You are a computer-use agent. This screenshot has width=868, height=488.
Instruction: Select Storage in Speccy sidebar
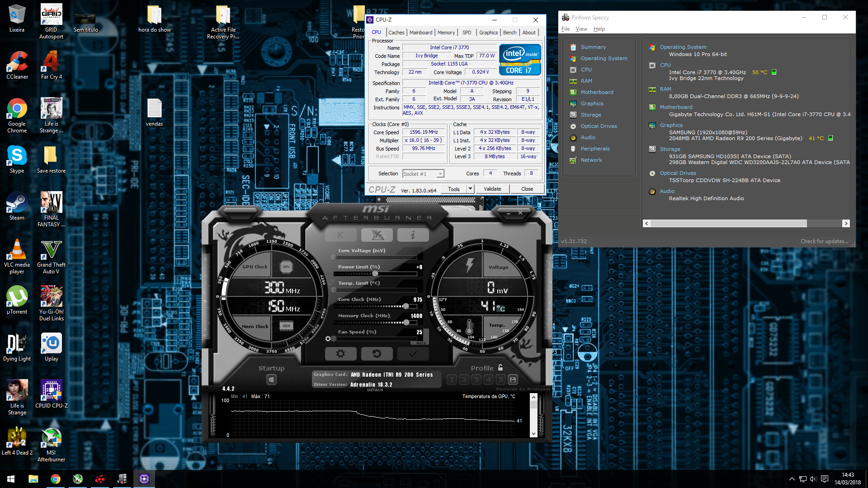point(591,115)
